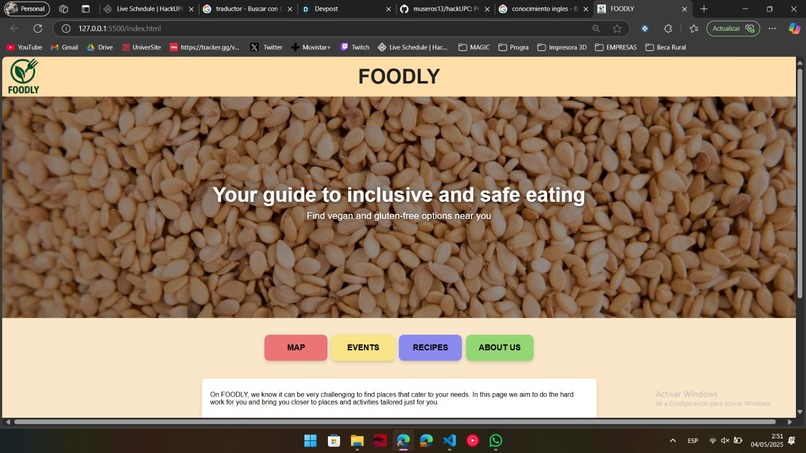
Task: Click the site info icon in address bar
Action: click(x=66, y=28)
